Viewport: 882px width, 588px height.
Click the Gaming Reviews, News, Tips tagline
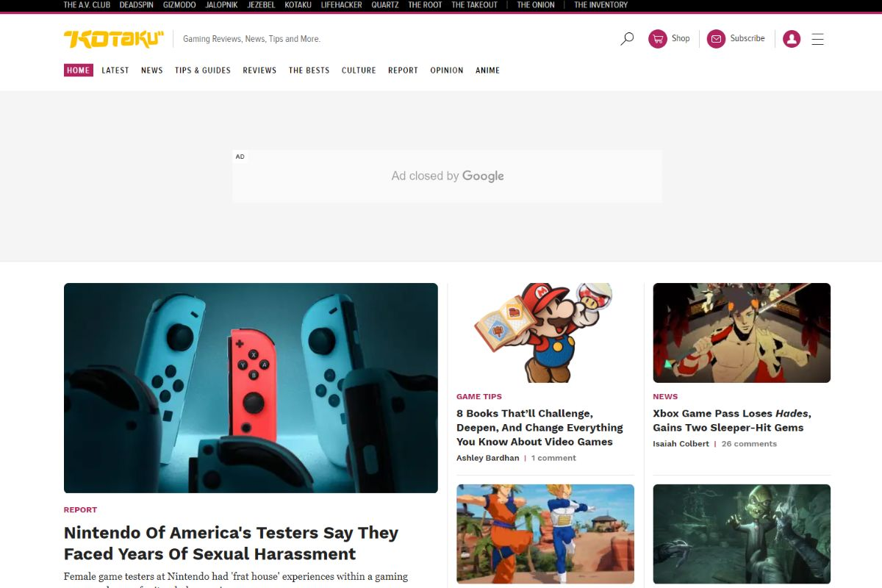coord(251,39)
